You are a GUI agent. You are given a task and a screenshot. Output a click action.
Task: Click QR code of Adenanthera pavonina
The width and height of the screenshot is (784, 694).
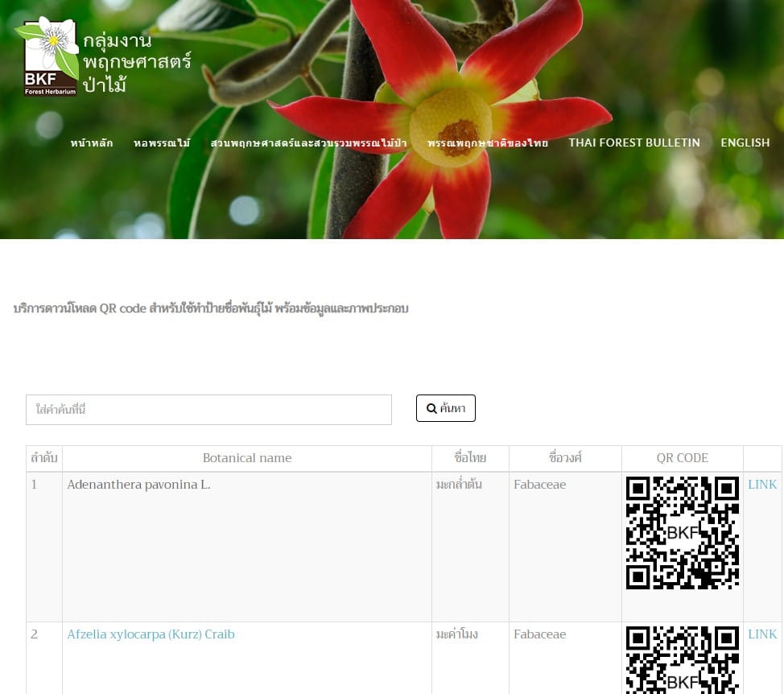[683, 533]
